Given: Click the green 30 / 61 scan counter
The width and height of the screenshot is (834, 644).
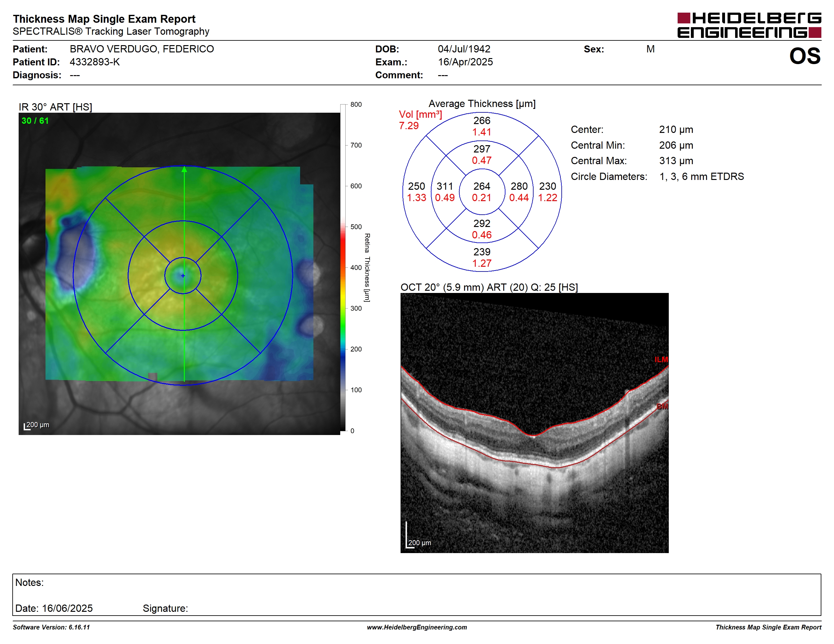Looking at the screenshot, I should click(x=35, y=121).
